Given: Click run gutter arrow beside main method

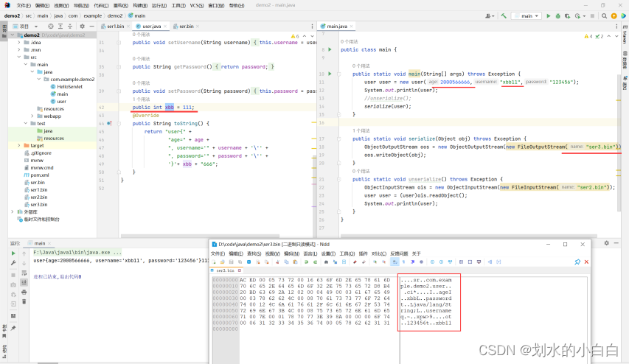Looking at the screenshot, I should click(x=330, y=74).
